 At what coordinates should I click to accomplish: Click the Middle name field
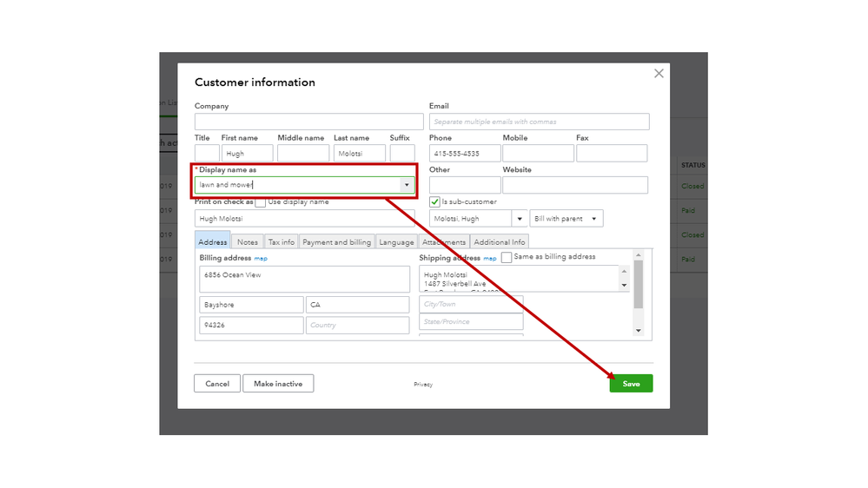303,154
